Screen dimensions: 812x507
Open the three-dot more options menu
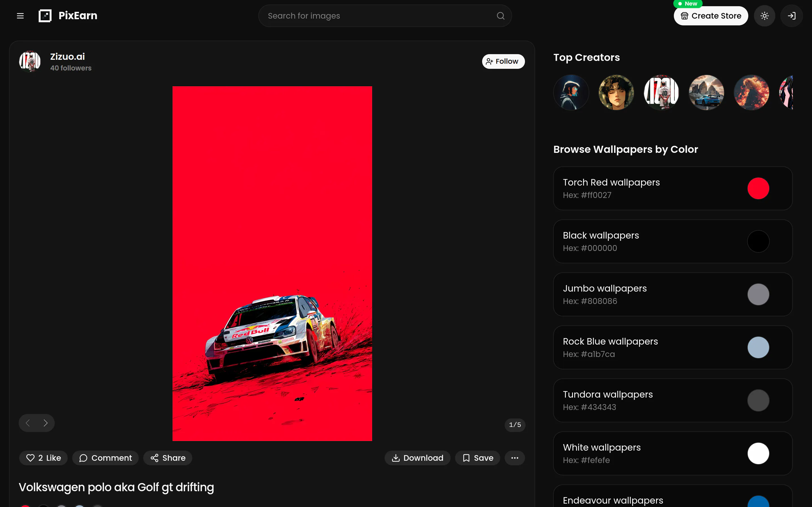click(x=515, y=458)
